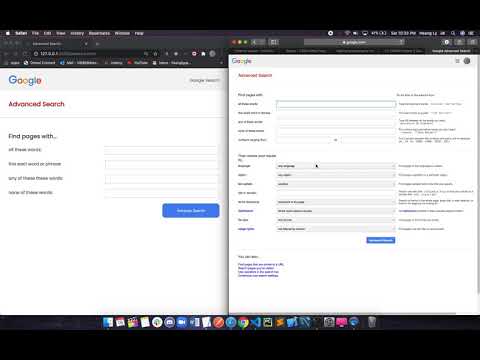
Task: Open Spotlight search in the menu bar
Action: [x=453, y=33]
